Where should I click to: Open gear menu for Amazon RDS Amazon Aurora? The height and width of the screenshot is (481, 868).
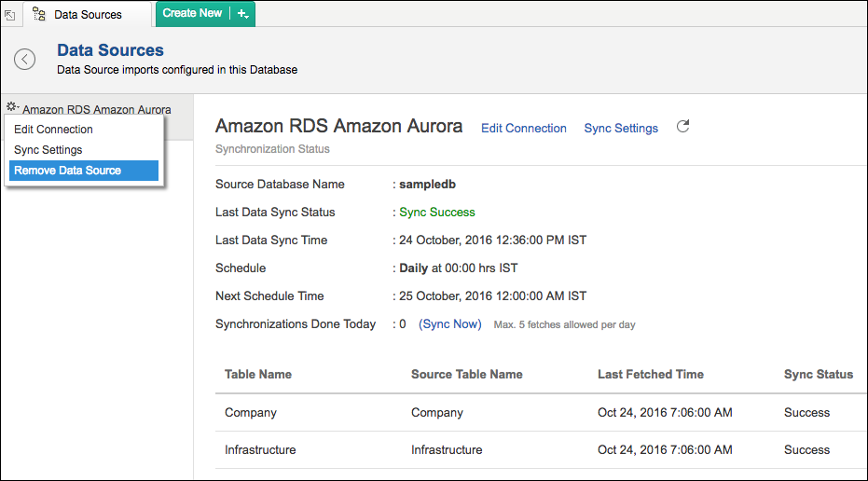pos(12,108)
